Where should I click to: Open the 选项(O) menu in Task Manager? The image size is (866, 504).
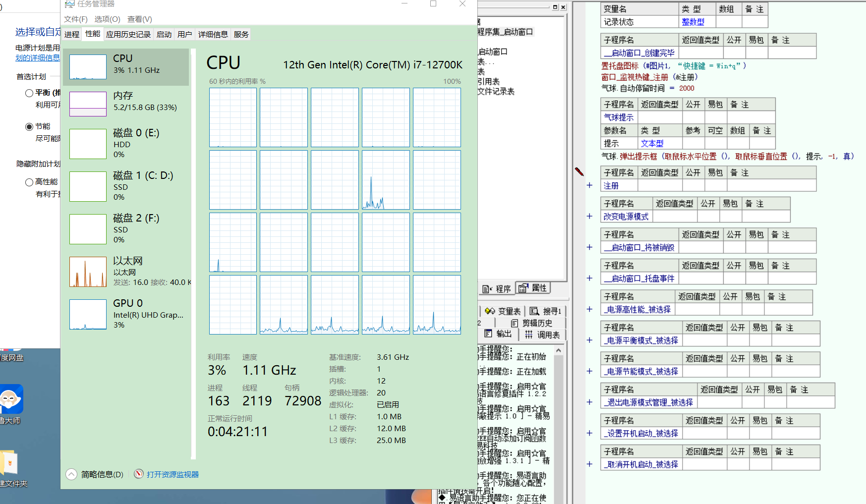point(108,19)
